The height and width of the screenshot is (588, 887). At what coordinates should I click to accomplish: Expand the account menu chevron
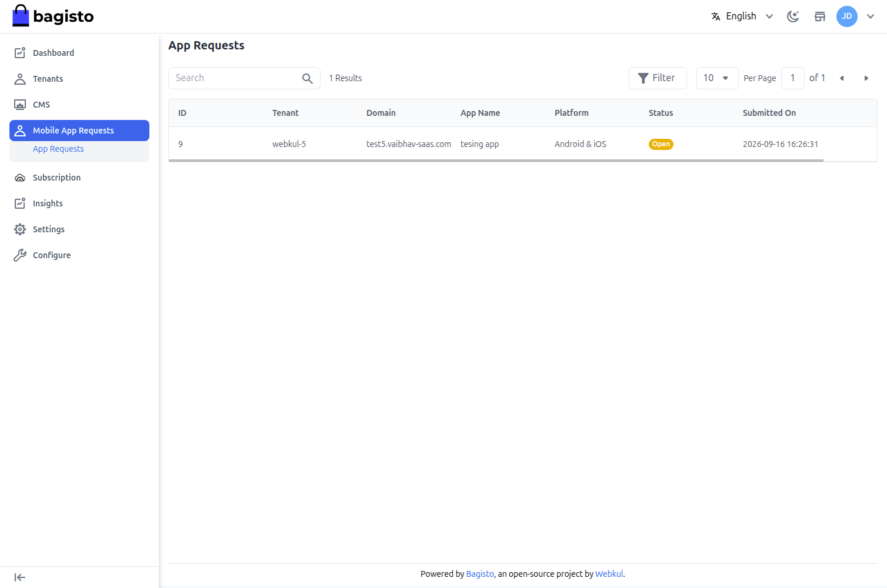coord(871,16)
